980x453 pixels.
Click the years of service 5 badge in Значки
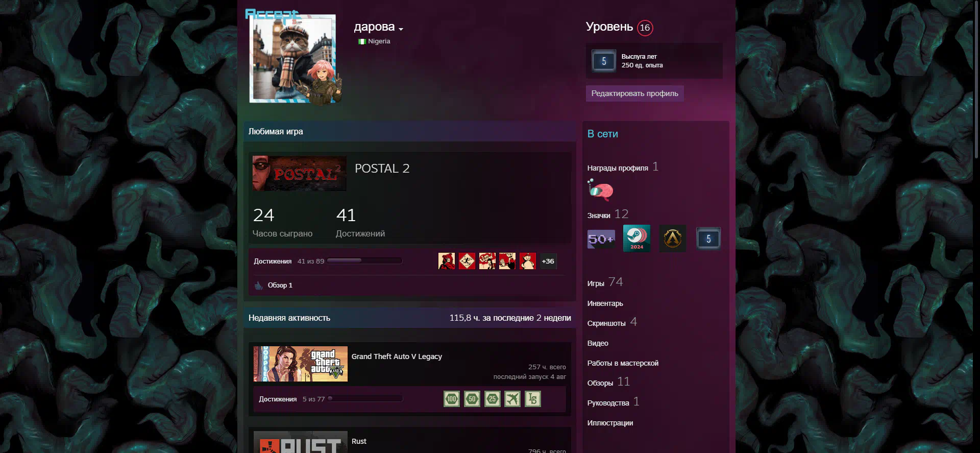[708, 239]
